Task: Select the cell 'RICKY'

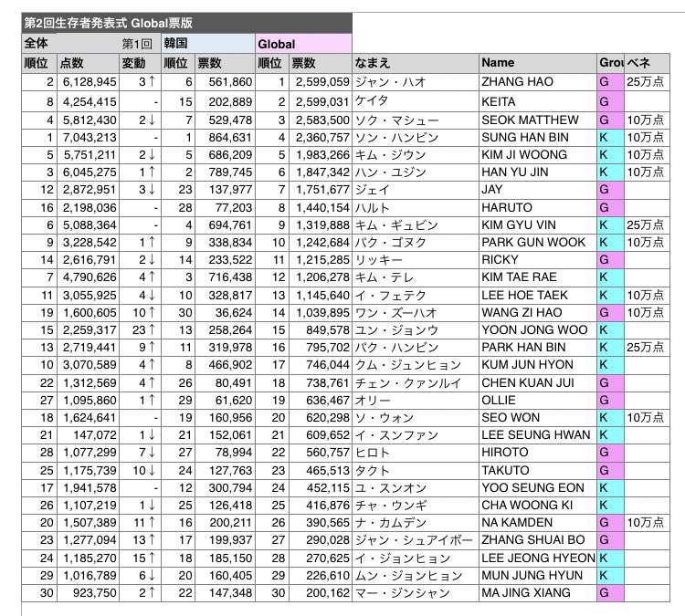Action: click(538, 260)
